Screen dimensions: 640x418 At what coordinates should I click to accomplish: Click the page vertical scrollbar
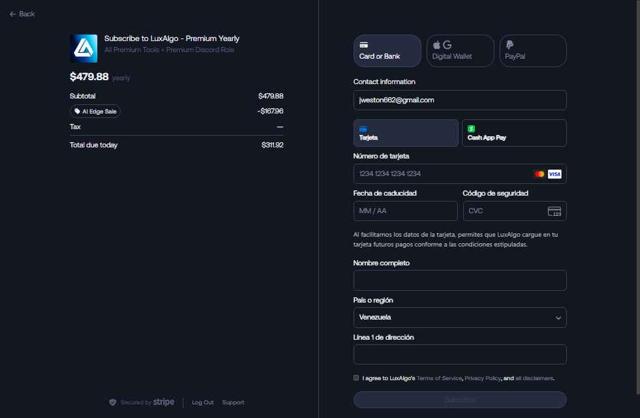click(638, 196)
